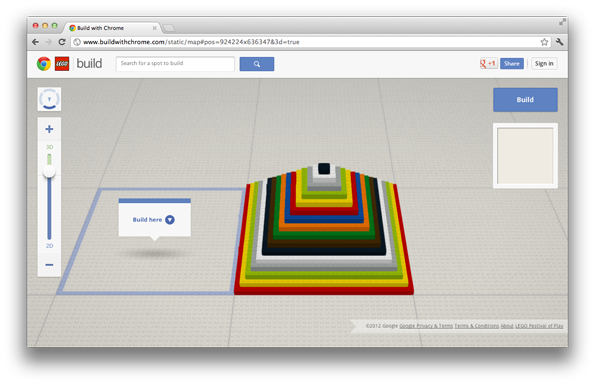
Task: Click the fullscreen arrows at window corner
Action: [562, 22]
